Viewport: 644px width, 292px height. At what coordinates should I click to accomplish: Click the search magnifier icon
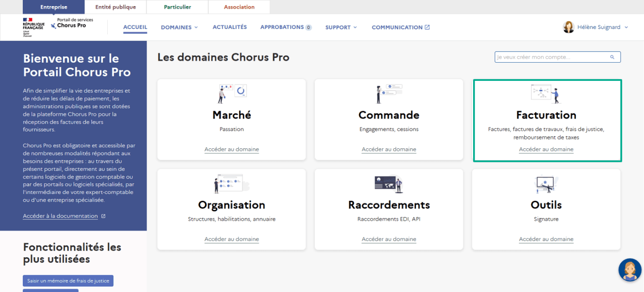[612, 57]
